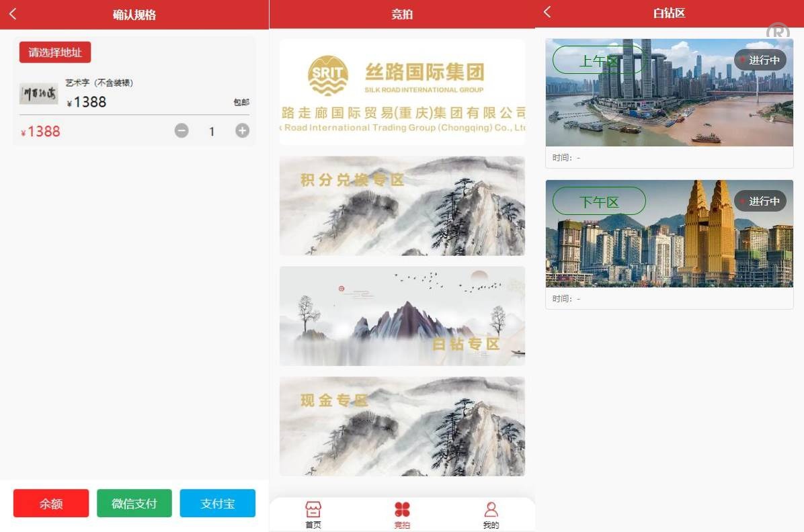The width and height of the screenshot is (804, 532).
Task: Click the minus icon to decrease quantity
Action: point(182,131)
